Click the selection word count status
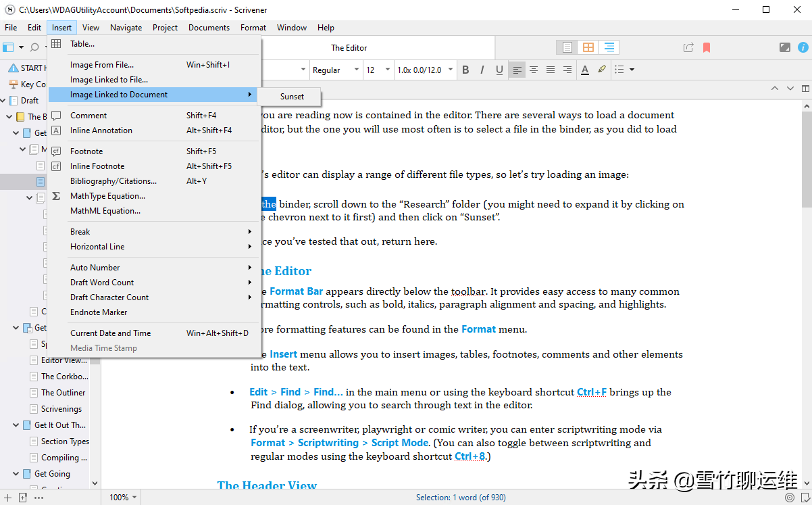Viewport: 812px width, 505px height. [x=461, y=498]
